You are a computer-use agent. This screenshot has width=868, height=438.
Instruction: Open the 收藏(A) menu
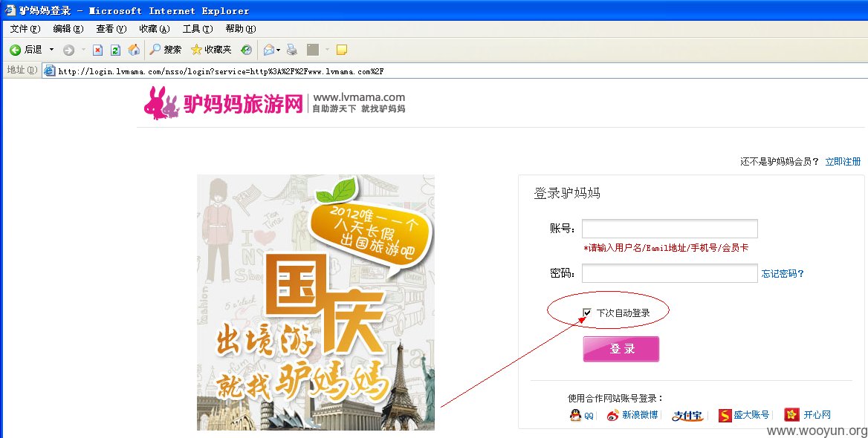click(x=155, y=29)
